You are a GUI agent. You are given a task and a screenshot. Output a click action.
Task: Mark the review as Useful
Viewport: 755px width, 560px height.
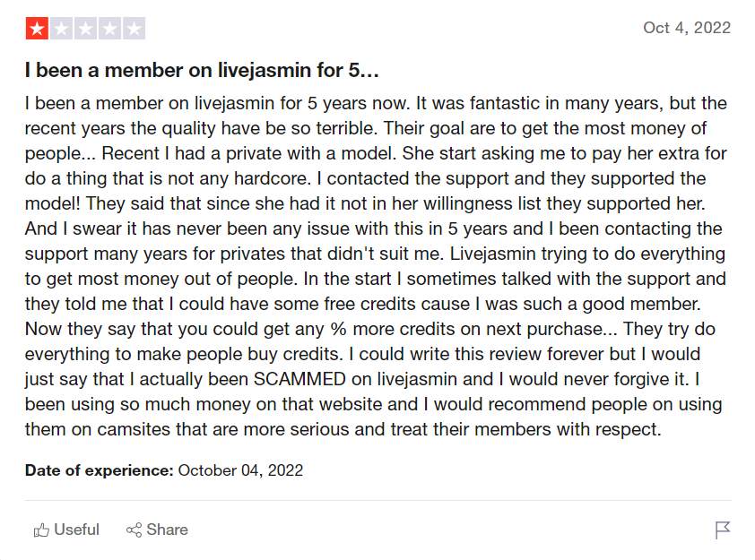coord(66,530)
